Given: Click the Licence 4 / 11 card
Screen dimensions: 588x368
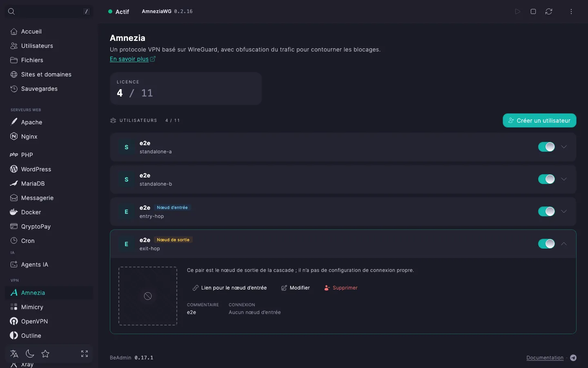Looking at the screenshot, I should click(186, 89).
